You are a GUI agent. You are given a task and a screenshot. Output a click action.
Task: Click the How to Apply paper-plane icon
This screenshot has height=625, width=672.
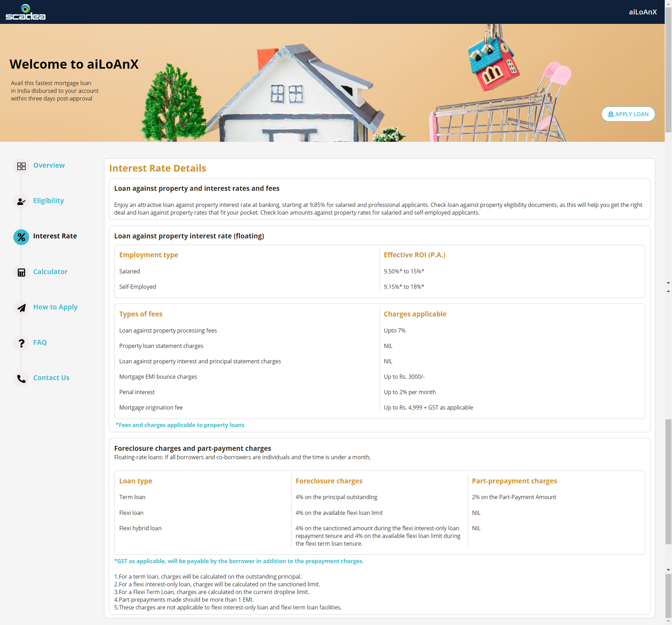coord(21,308)
